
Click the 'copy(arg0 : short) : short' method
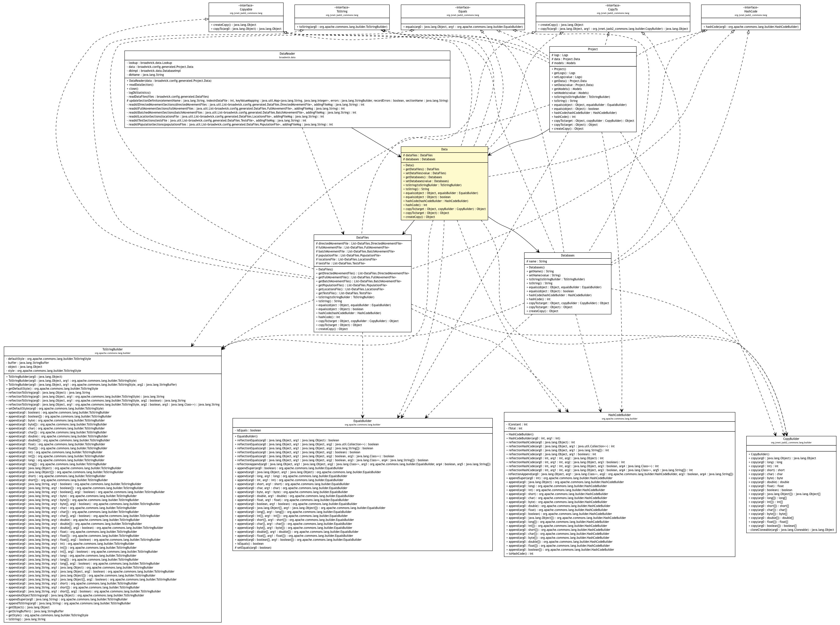[766, 470]
